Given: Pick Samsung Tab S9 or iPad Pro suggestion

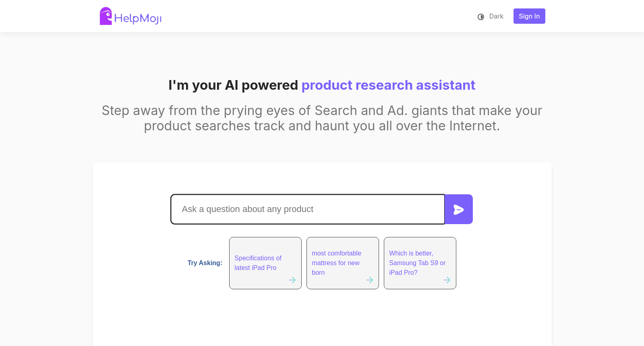Looking at the screenshot, I should (420, 263).
